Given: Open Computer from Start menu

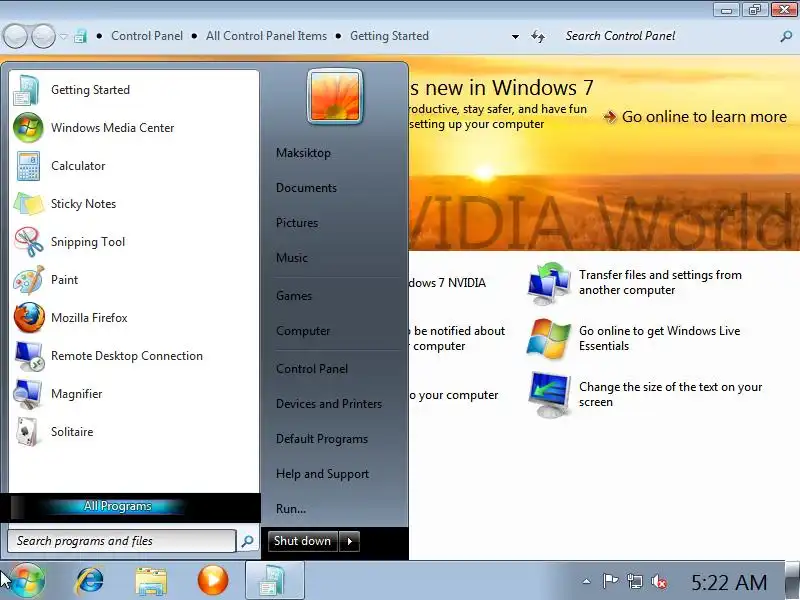Looking at the screenshot, I should coord(303,331).
